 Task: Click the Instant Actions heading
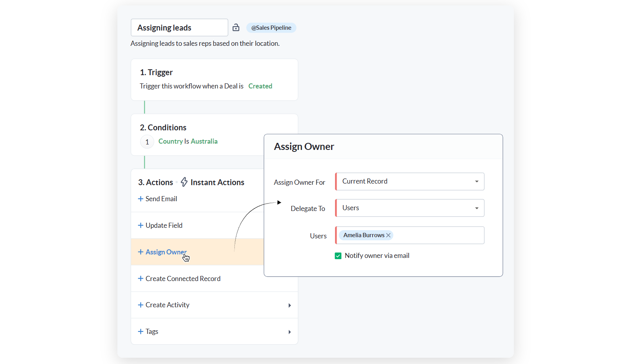[217, 182]
